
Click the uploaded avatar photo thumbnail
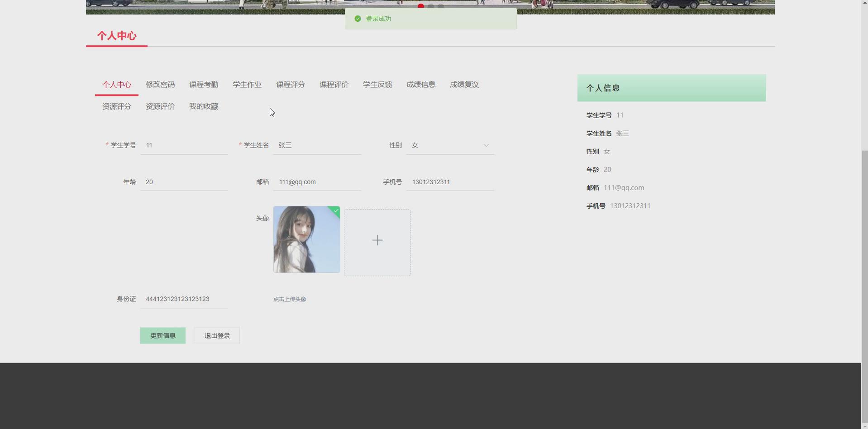tap(306, 239)
